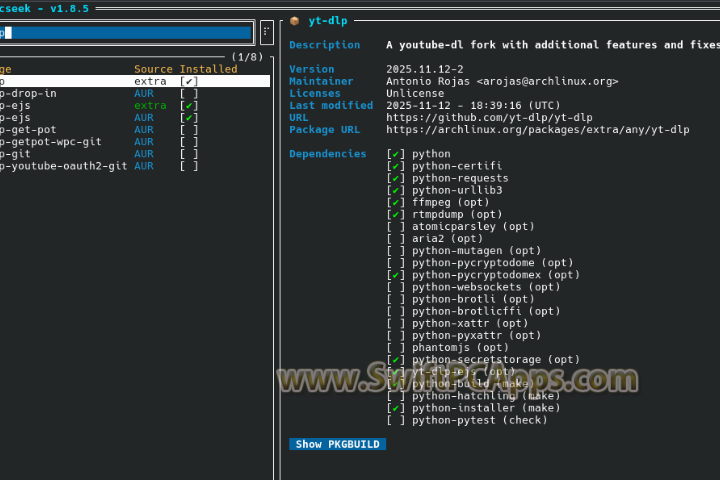
Task: Click the Last modified timestamp value
Action: pos(473,106)
